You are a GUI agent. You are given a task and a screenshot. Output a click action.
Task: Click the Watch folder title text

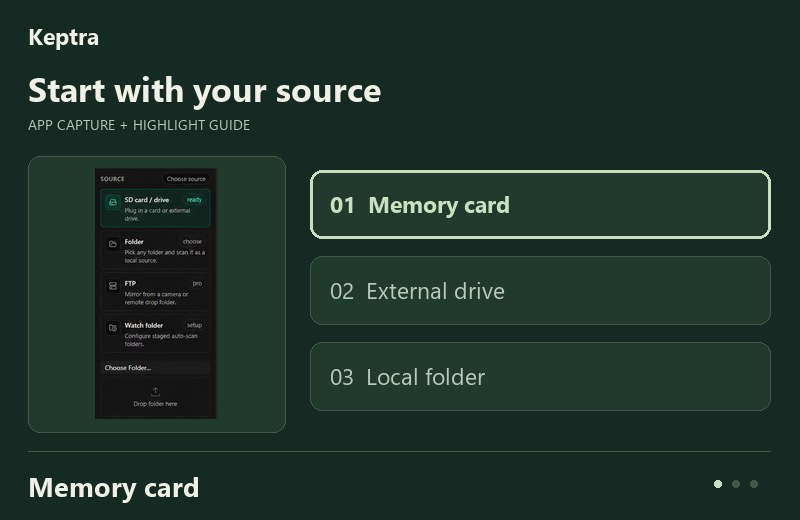143,326
